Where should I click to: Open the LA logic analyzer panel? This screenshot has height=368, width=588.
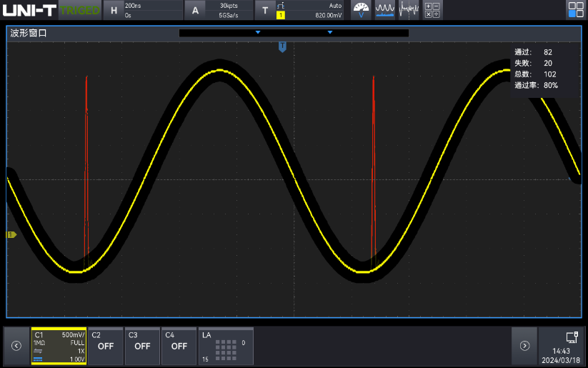point(225,346)
